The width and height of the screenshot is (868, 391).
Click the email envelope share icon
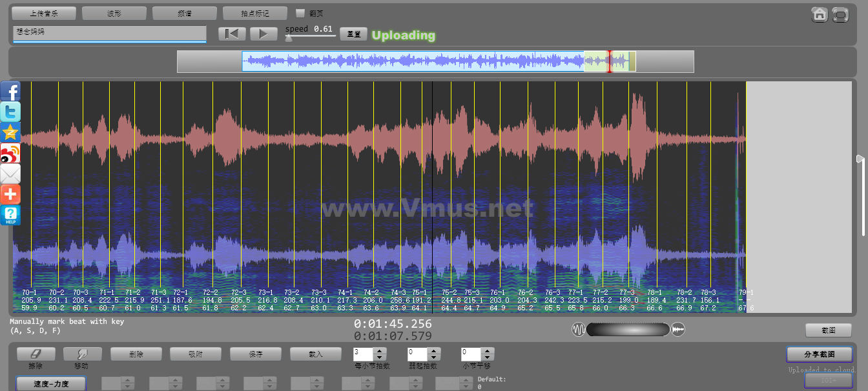click(x=10, y=174)
